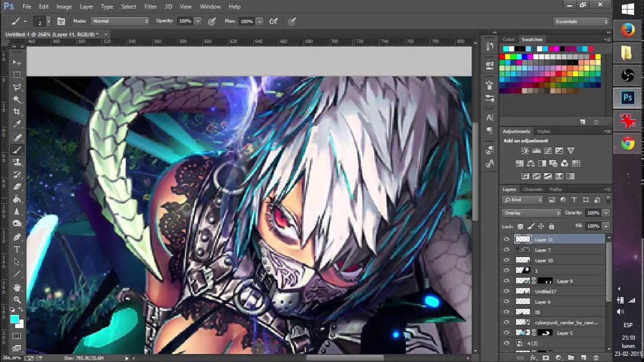
Task: Add a Hue/Saturation adjustment
Action: pos(520,163)
